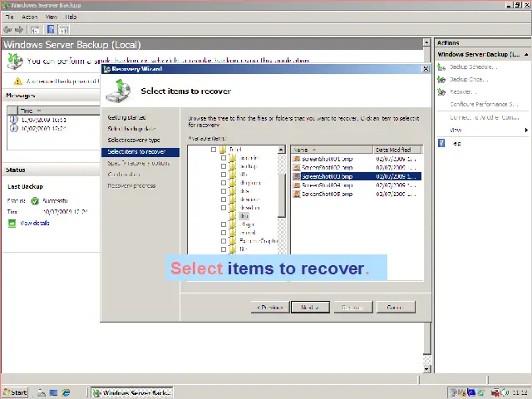Viewport: 532px width, 399px height.
Task: Tick the backup folder checkbox in tree
Action: pos(224,166)
